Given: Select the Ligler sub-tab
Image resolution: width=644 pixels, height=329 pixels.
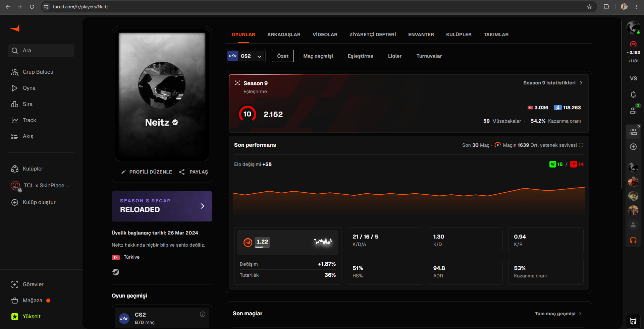Looking at the screenshot, I should coord(395,56).
